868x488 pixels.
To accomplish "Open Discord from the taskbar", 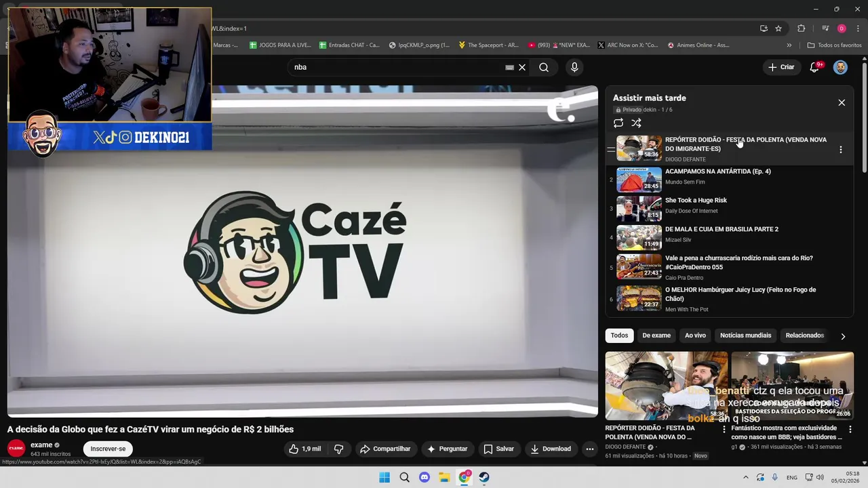I will coord(425,477).
